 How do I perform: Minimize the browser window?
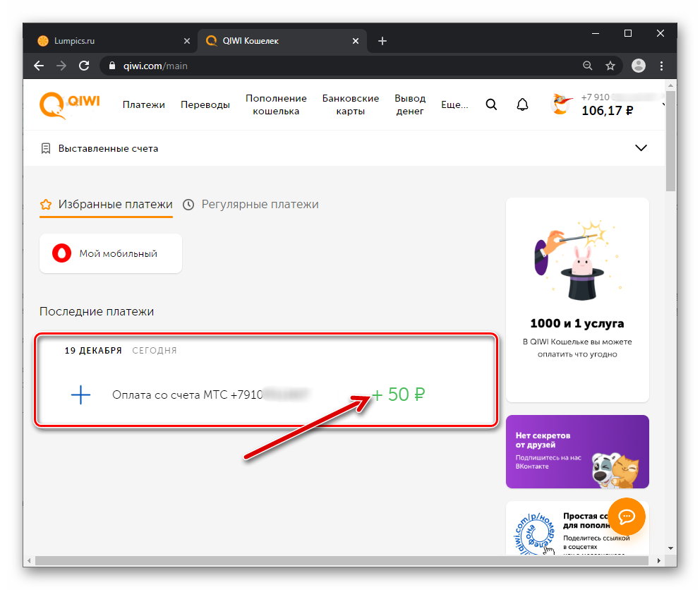coord(595,33)
